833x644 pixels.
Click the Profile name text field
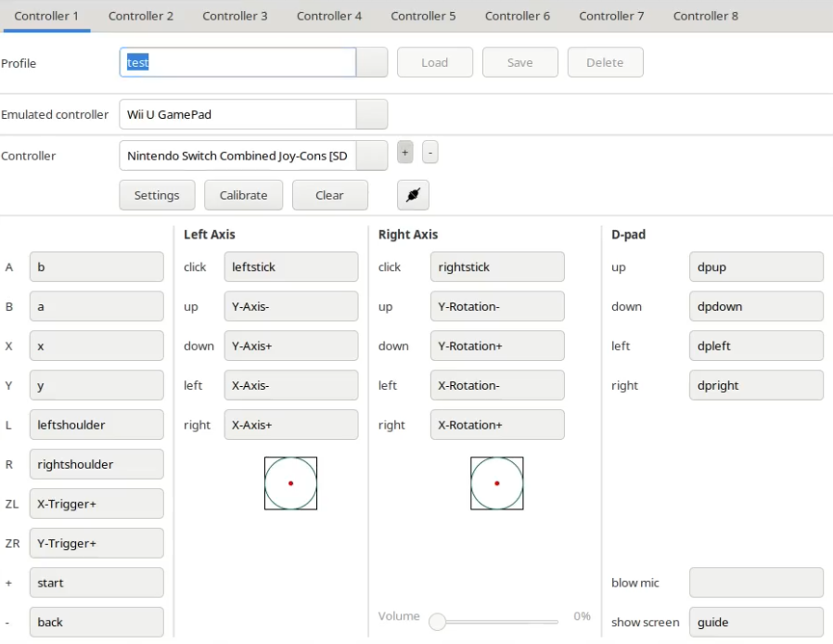(x=237, y=63)
